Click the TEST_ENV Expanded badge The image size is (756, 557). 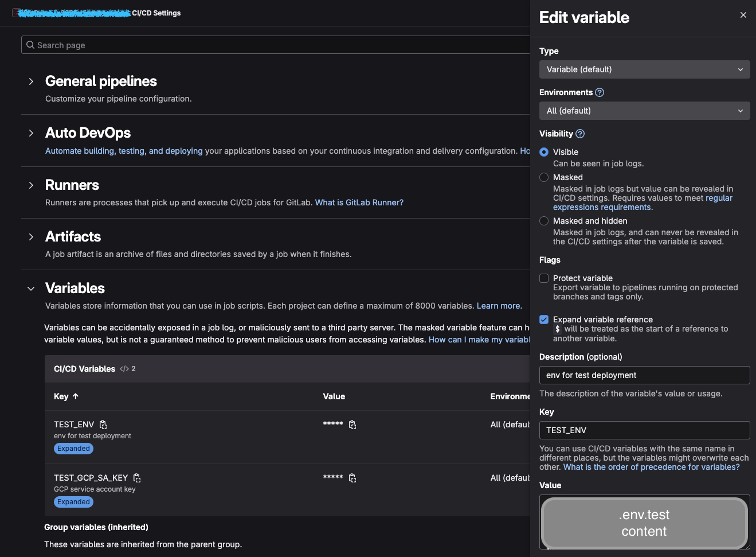click(73, 449)
